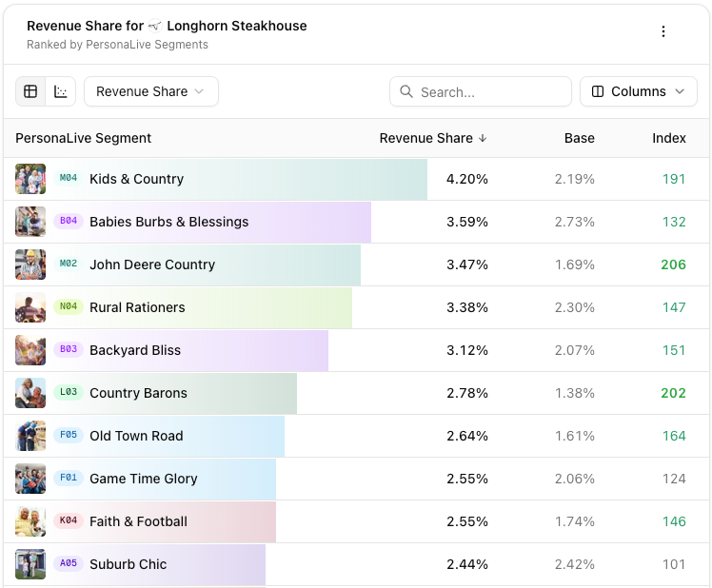Click the 2.78% revenue share value
This screenshot has height=588, width=712.
click(x=467, y=393)
